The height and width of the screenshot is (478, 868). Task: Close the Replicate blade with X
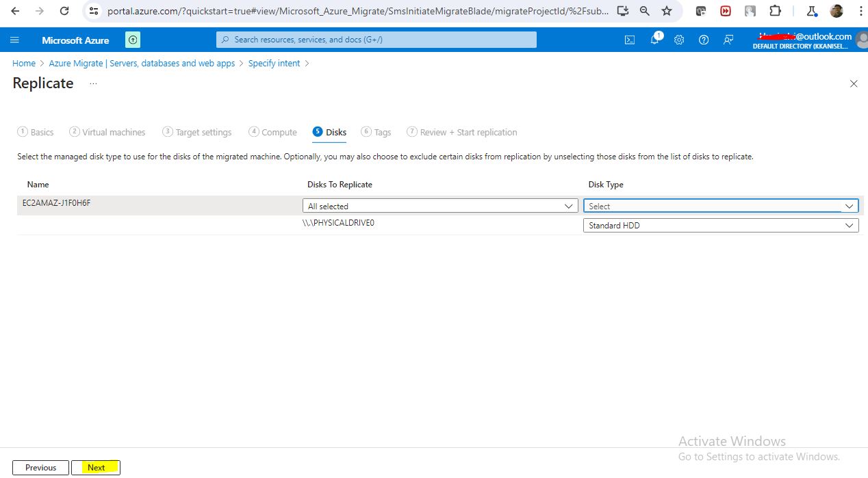click(x=853, y=83)
